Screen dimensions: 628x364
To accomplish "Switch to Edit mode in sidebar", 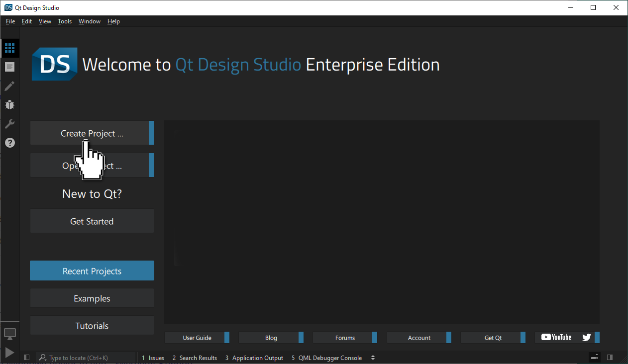I will (9, 67).
